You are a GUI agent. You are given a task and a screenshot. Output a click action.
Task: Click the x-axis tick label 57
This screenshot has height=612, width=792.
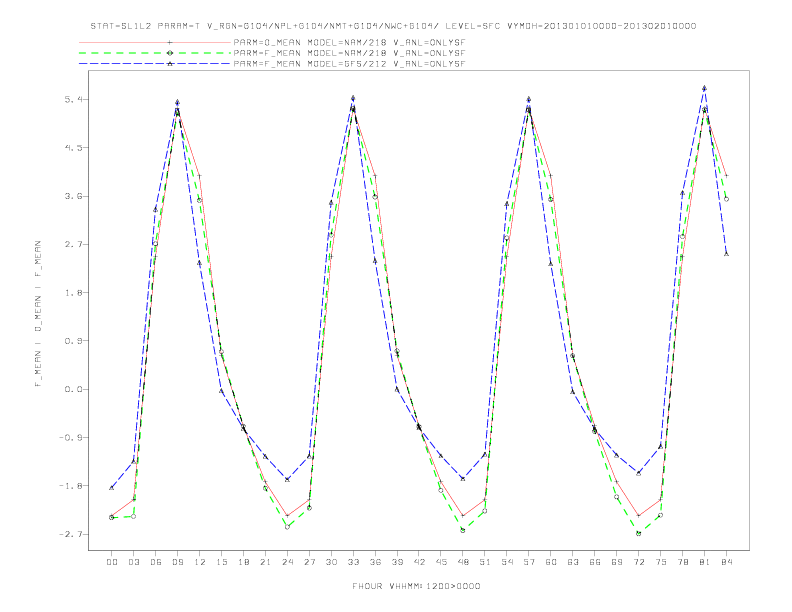[x=529, y=562]
